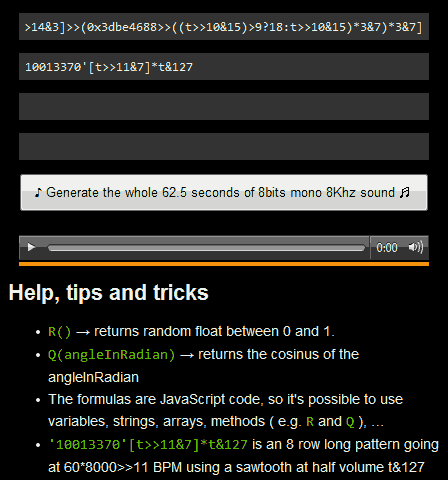This screenshot has height=480, width=448.
Task: Mute the audio player volume
Action: [416, 247]
